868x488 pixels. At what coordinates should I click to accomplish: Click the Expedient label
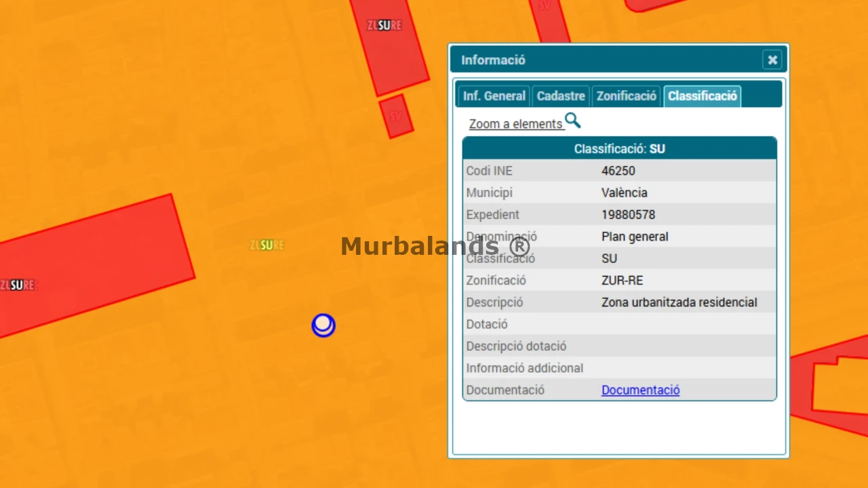click(x=493, y=215)
